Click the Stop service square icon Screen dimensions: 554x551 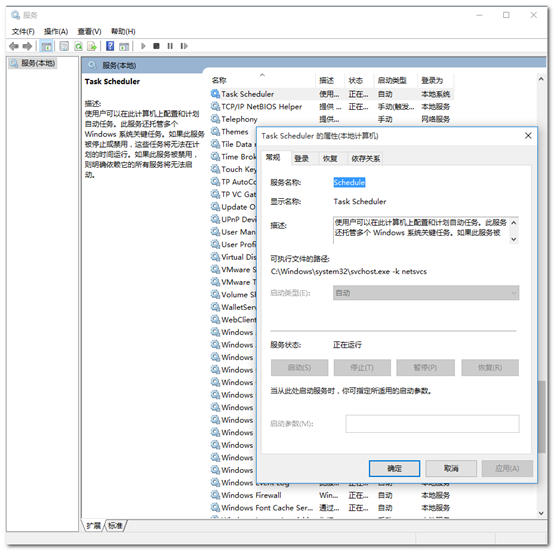point(157,46)
